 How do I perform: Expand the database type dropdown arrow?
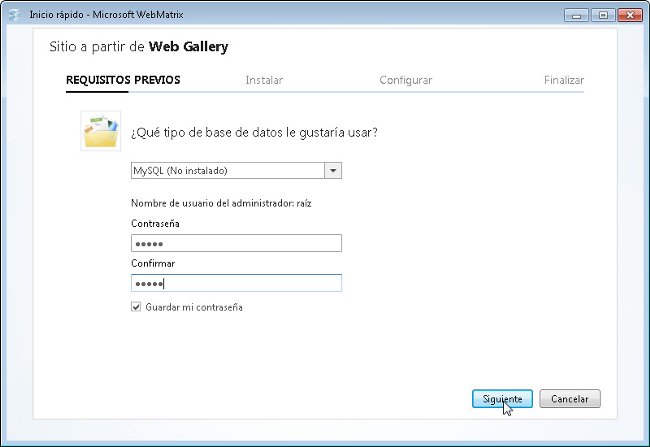pyautogui.click(x=333, y=170)
